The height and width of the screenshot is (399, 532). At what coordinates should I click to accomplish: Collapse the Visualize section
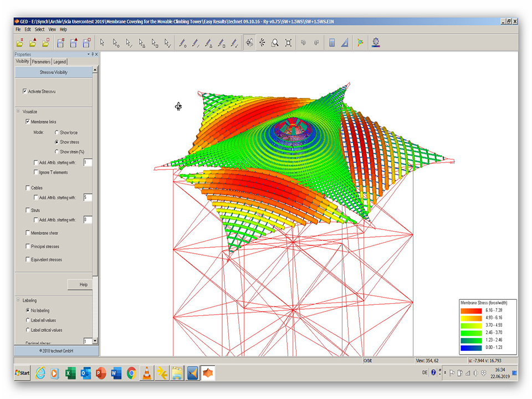18,111
